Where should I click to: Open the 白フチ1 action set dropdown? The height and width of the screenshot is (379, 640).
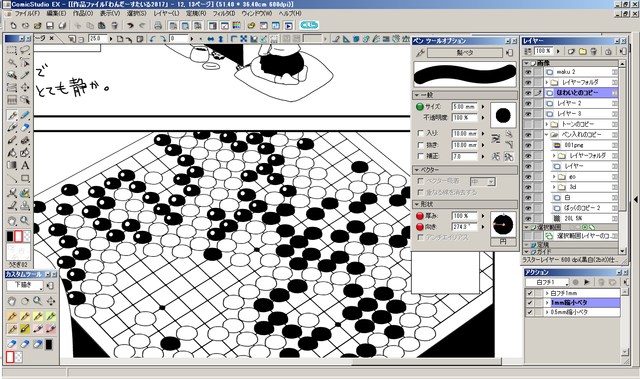pos(547,282)
